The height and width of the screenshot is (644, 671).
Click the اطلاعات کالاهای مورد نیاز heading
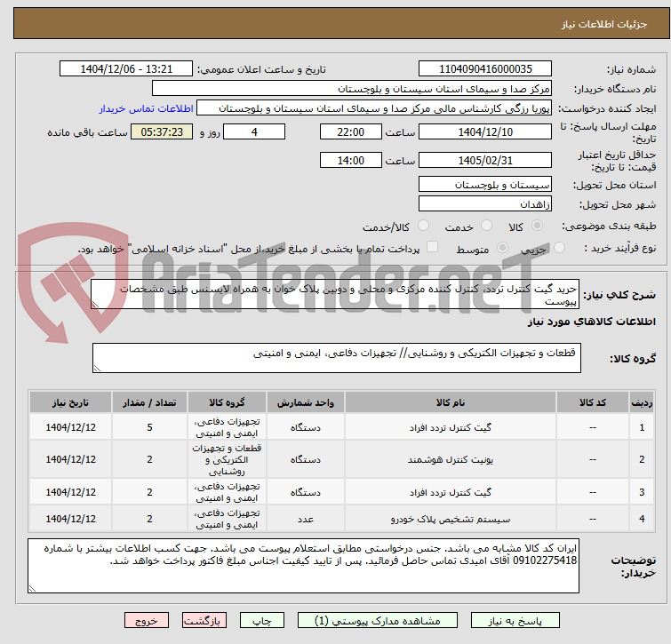point(591,322)
